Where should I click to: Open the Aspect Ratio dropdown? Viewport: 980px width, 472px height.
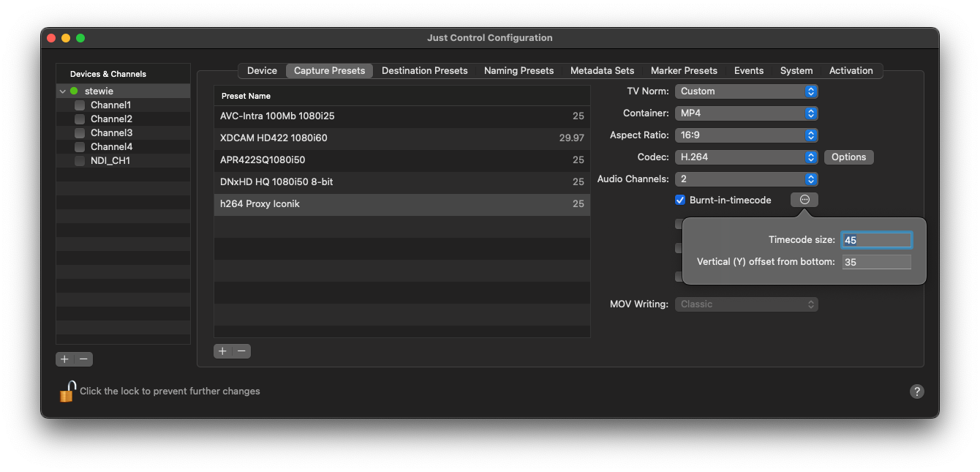tap(747, 135)
